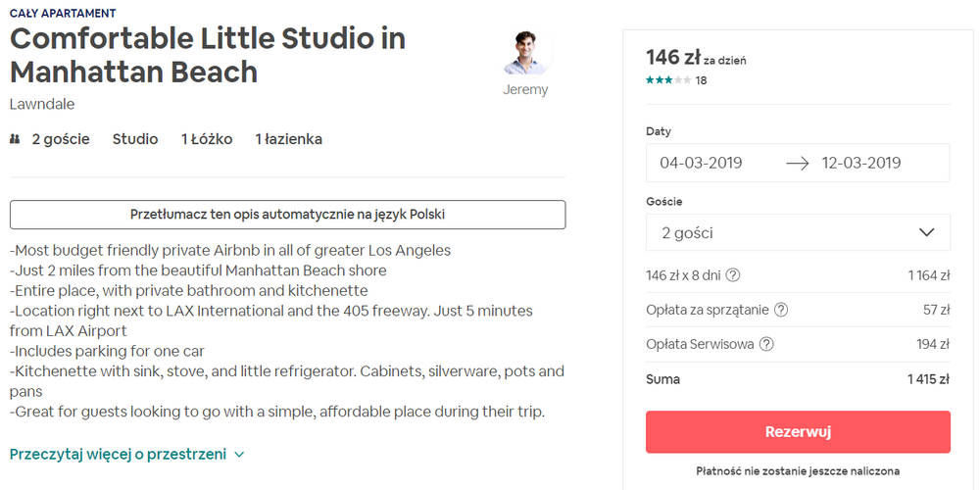Viewport: 980px width, 490px height.
Task: Click the listing title Comfortable Little Studio
Action: pyautogui.click(x=208, y=55)
